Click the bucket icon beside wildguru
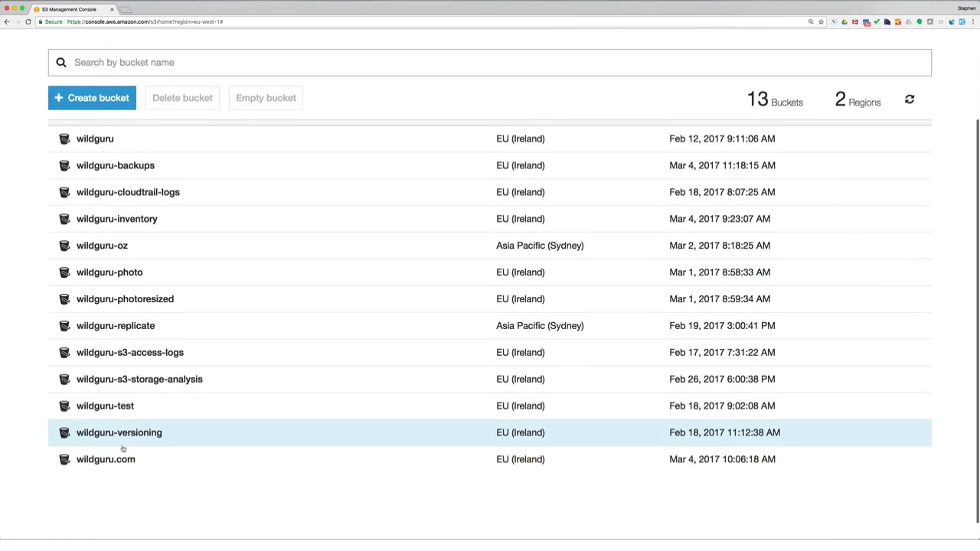 (x=64, y=139)
